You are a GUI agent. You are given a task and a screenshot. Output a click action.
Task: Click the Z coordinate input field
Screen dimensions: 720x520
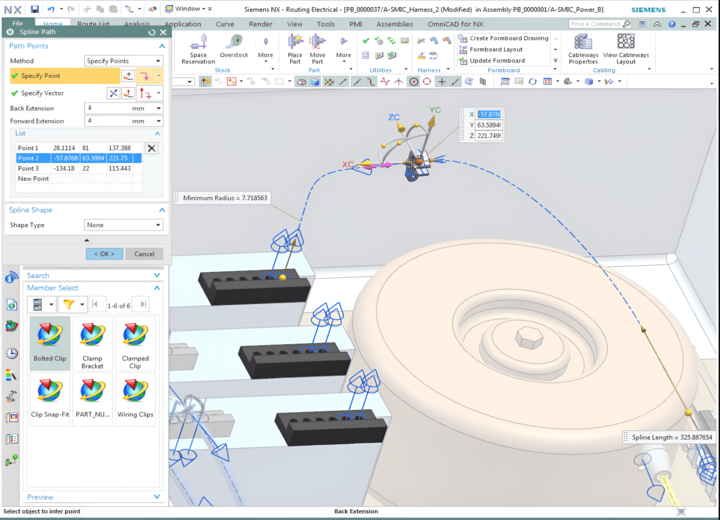click(x=489, y=136)
